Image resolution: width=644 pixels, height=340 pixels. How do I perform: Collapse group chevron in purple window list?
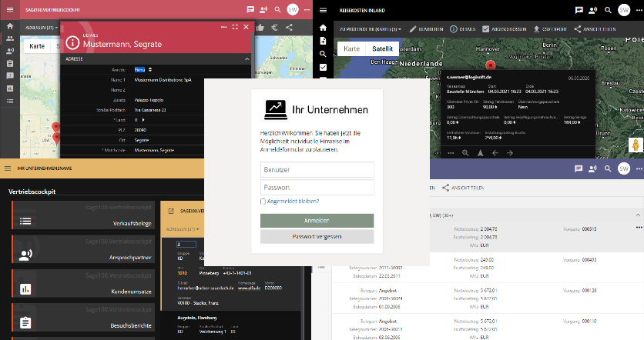(637, 215)
